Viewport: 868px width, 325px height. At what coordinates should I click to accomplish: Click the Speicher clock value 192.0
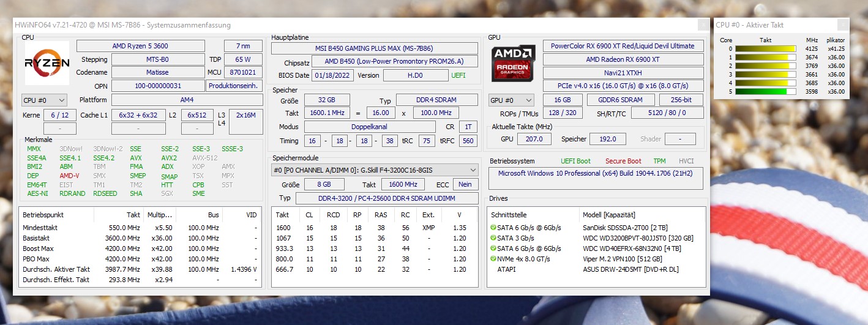click(x=608, y=139)
